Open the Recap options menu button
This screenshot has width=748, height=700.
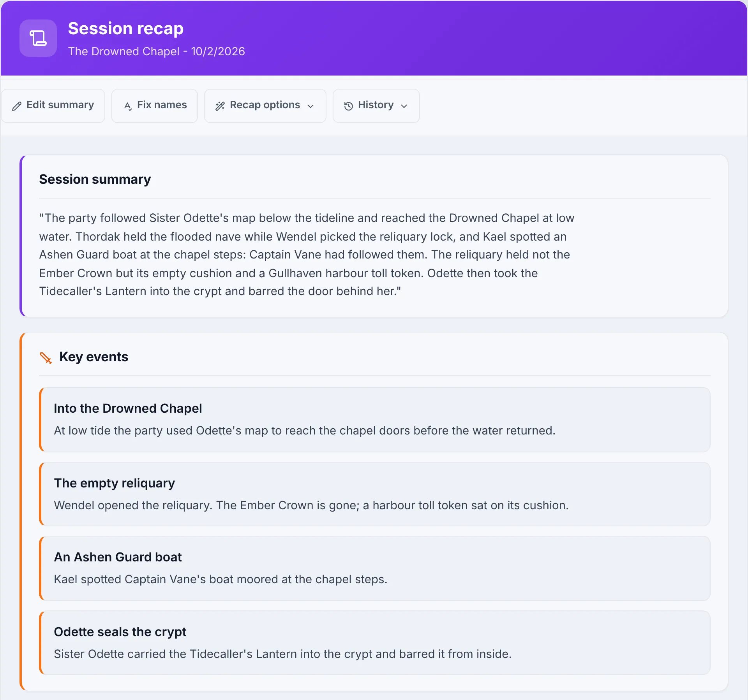(x=265, y=106)
